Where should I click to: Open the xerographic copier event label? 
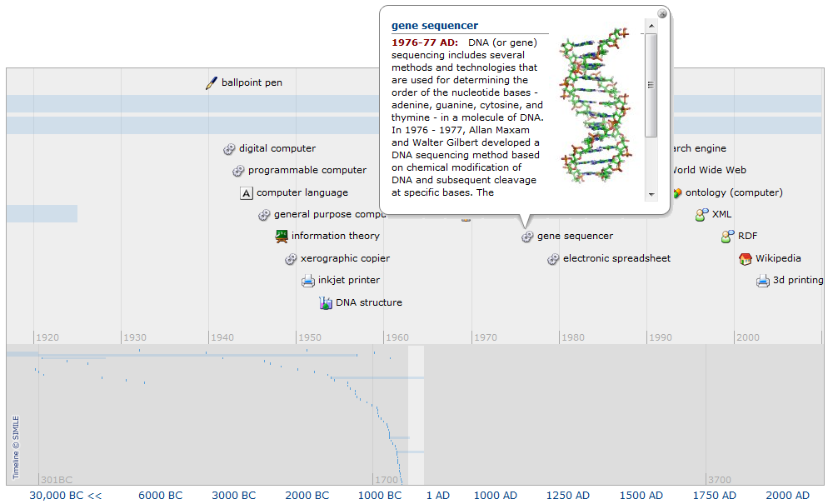tap(345, 258)
